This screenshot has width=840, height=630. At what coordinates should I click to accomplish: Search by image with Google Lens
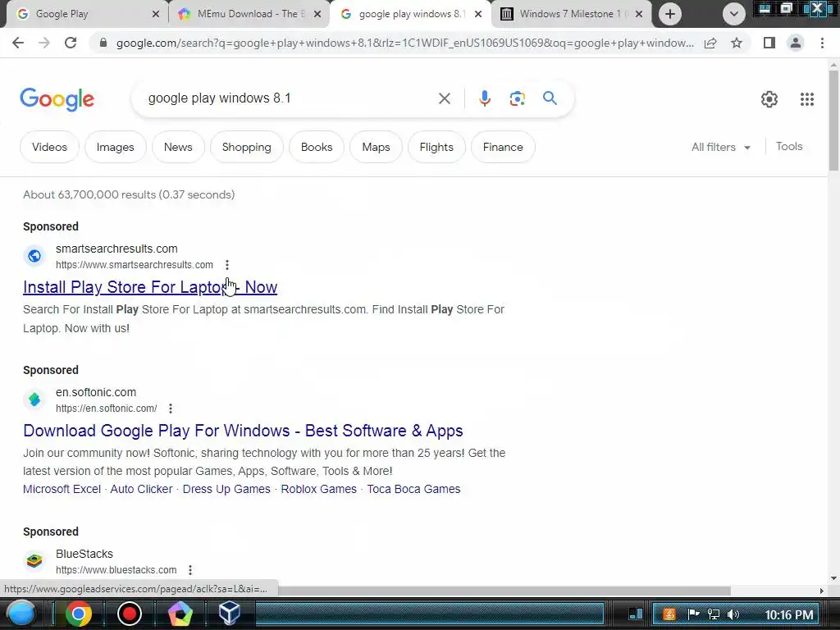coord(517,98)
